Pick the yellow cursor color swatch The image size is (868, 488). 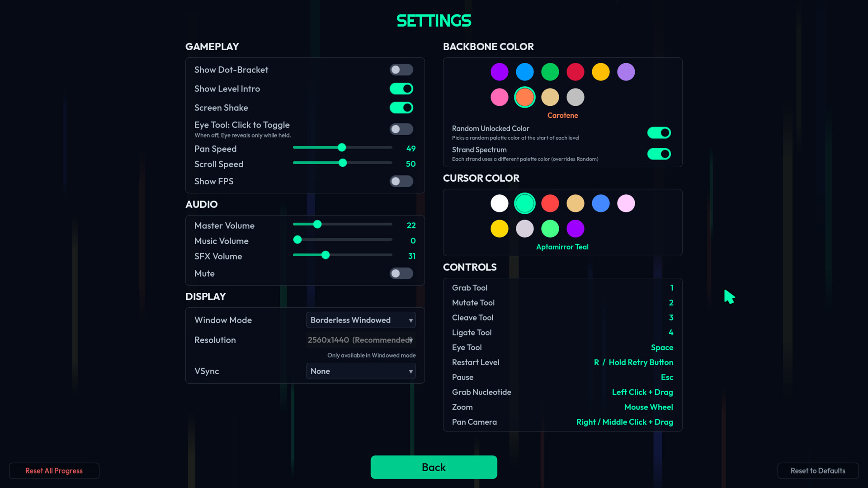coord(500,229)
